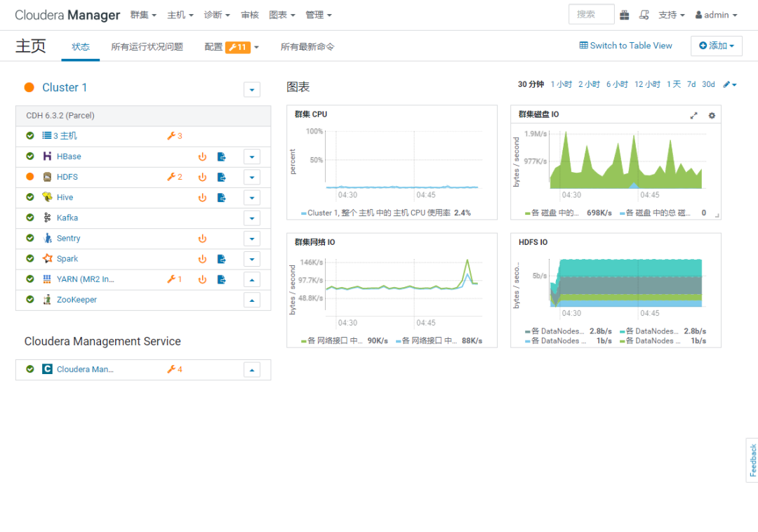Open the 管理 menu
Viewport: 758px width, 532px height.
click(x=319, y=15)
